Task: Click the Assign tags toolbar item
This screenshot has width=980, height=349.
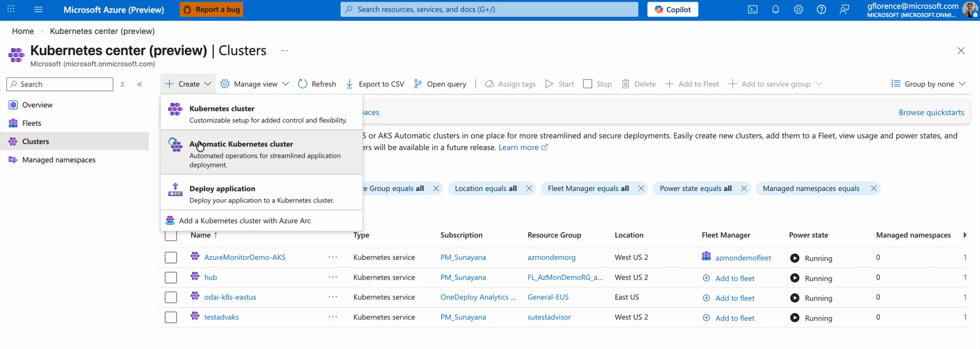Action: [x=510, y=84]
